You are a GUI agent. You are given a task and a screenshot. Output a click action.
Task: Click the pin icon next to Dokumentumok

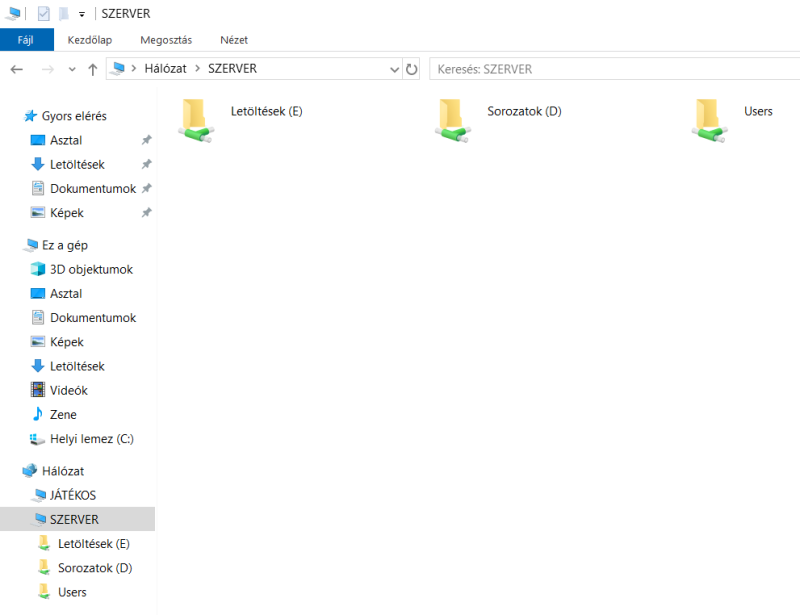coord(146,188)
